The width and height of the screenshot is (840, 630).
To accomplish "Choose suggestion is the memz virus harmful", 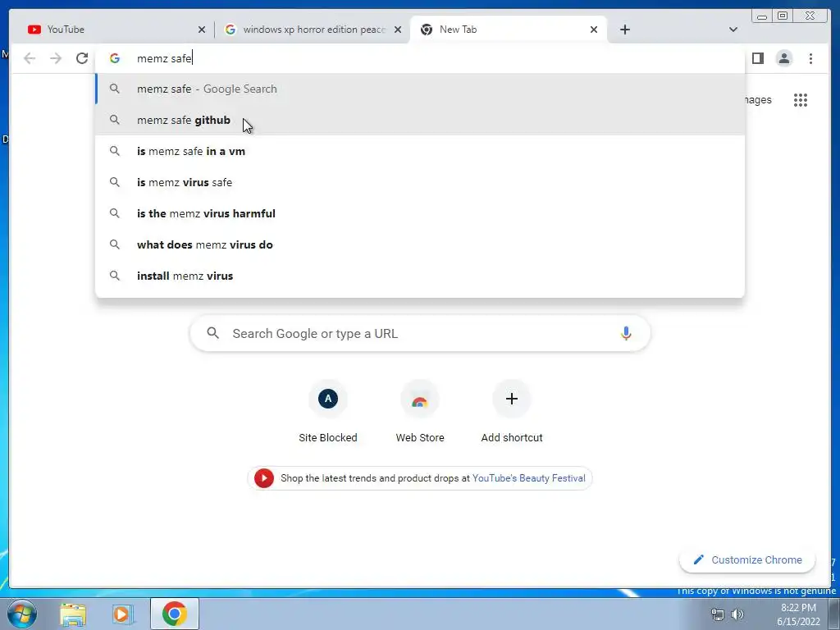I will point(420,213).
